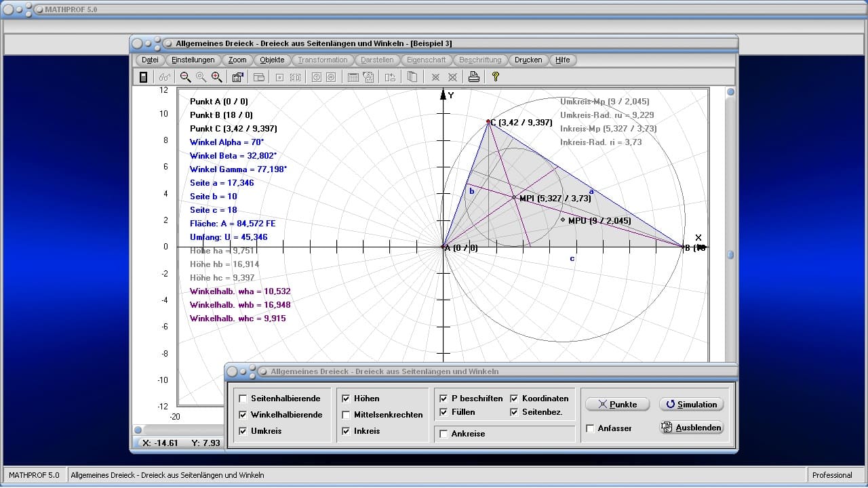Enable the Ankreise checkbox

[443, 434]
